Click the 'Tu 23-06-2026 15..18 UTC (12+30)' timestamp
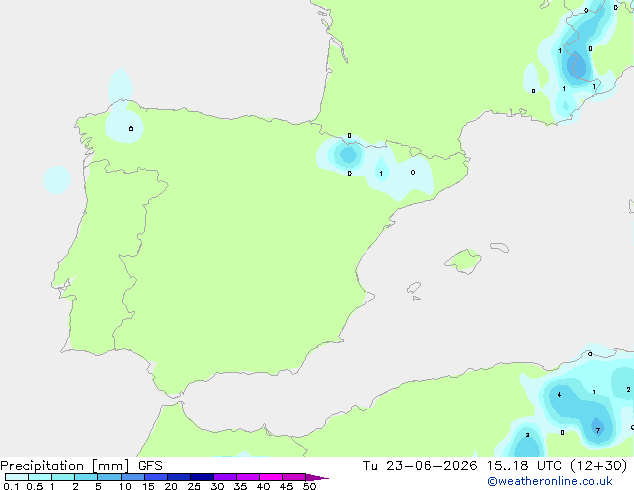The image size is (634, 490). 495,466
